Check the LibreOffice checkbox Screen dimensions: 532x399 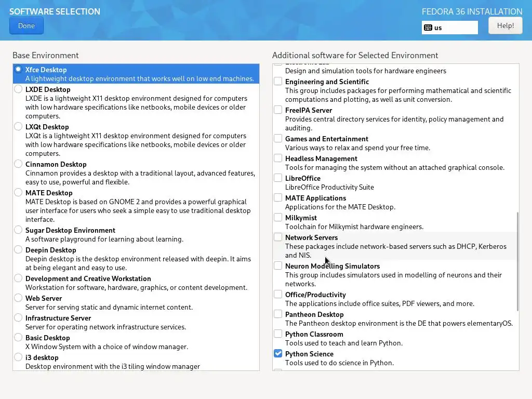pyautogui.click(x=278, y=178)
